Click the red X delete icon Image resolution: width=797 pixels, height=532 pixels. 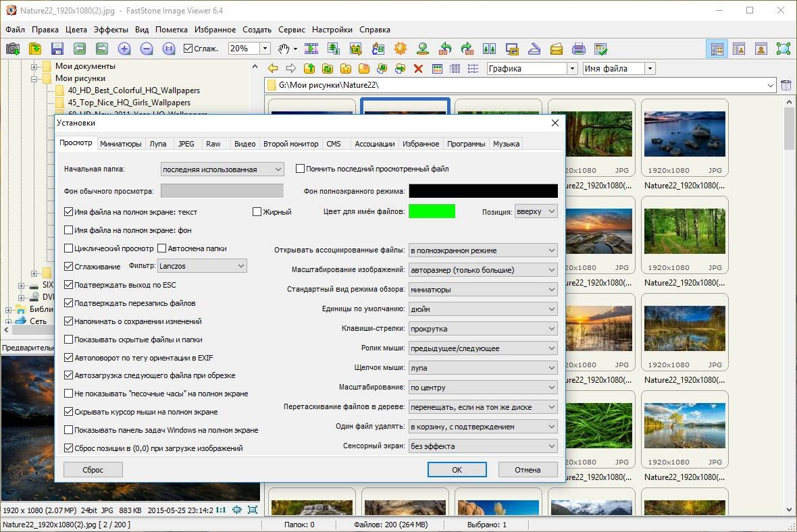pyautogui.click(x=418, y=69)
